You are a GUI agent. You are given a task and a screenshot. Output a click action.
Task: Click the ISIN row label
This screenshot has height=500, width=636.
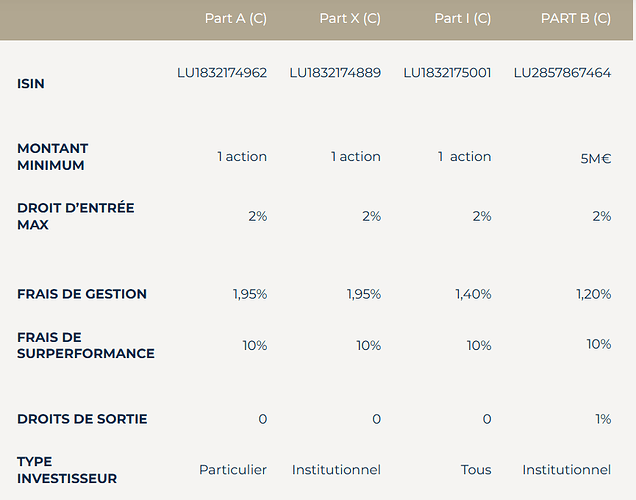point(31,84)
